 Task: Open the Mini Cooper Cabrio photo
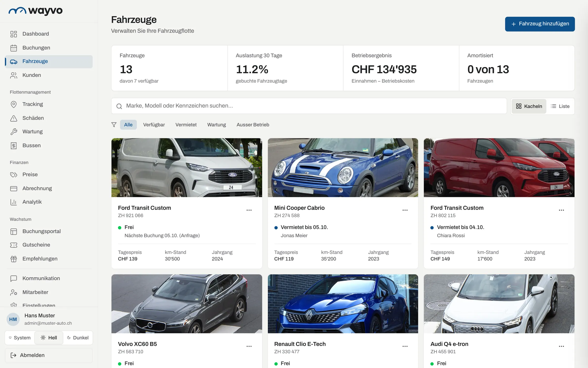pyautogui.click(x=343, y=168)
